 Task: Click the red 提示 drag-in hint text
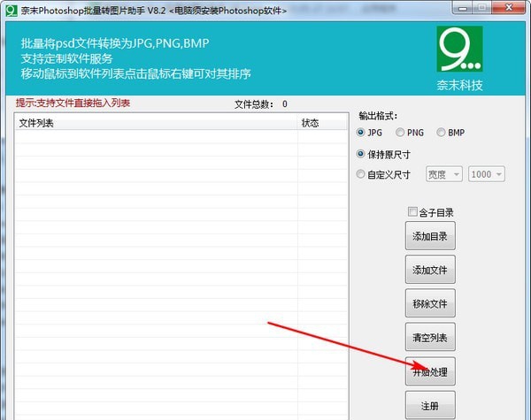[x=73, y=103]
